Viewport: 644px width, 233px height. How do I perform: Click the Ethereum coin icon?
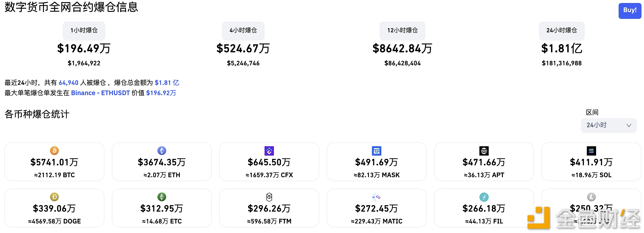tap(162, 150)
